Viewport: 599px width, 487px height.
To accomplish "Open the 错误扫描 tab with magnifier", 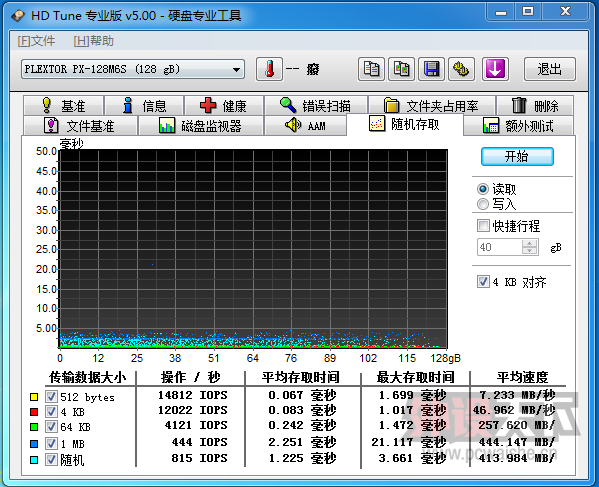I will tap(316, 105).
